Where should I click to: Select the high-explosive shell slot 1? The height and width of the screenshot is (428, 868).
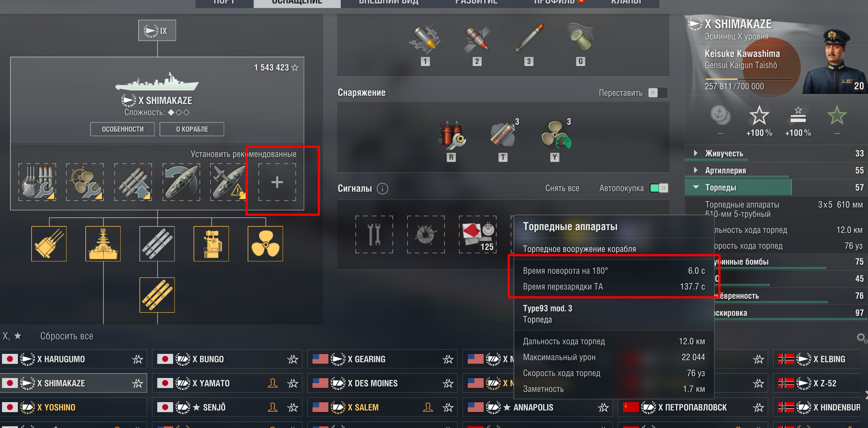425,39
